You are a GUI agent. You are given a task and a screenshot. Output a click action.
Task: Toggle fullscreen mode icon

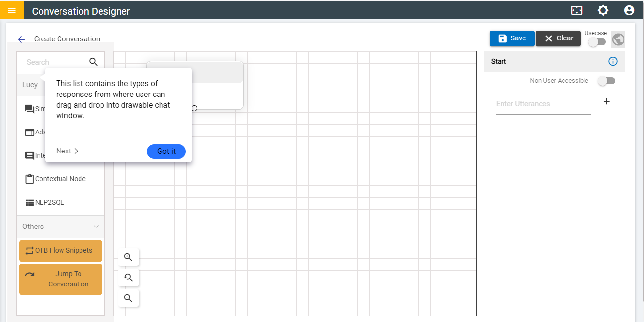(577, 10)
